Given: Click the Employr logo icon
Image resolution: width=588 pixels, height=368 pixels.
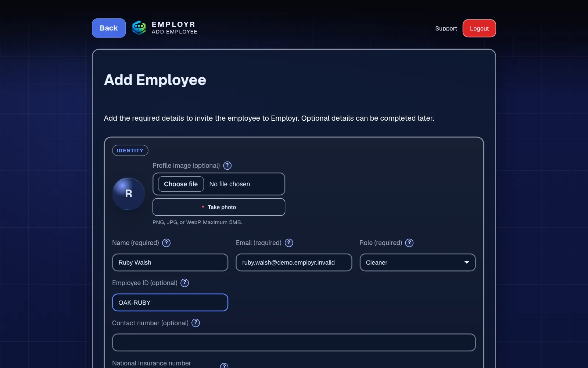Looking at the screenshot, I should pos(139,28).
